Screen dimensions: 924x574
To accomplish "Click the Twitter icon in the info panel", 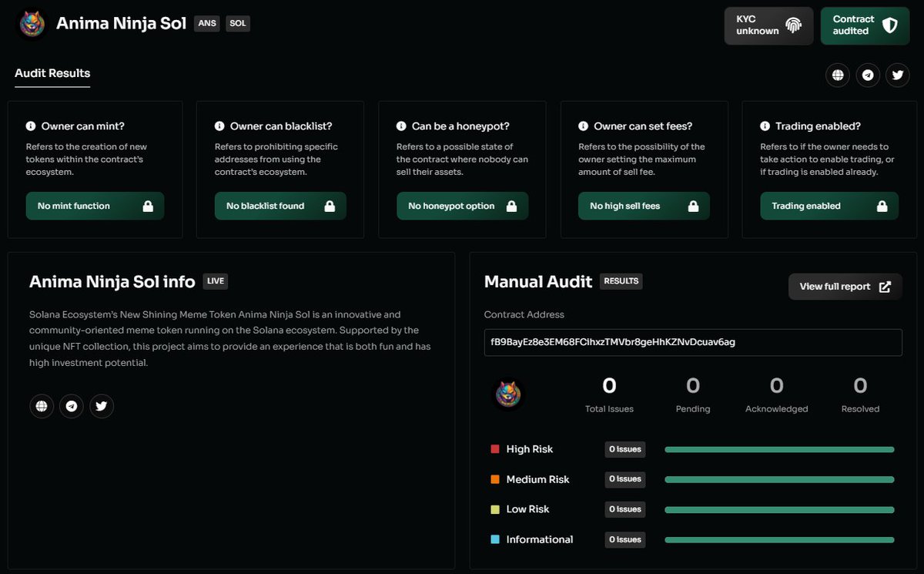I will 102,406.
